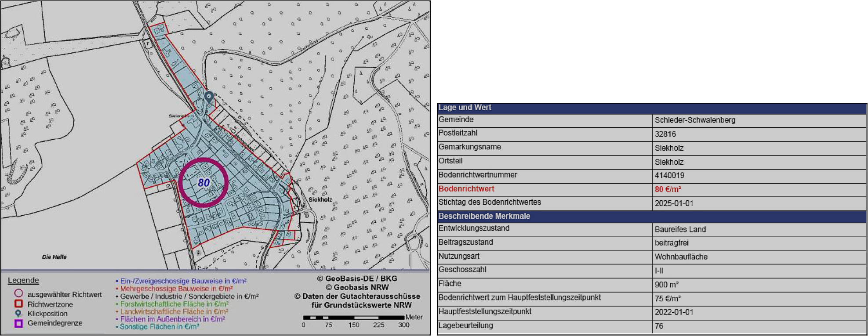Click the 'Gemeinde' row label

tap(456, 119)
